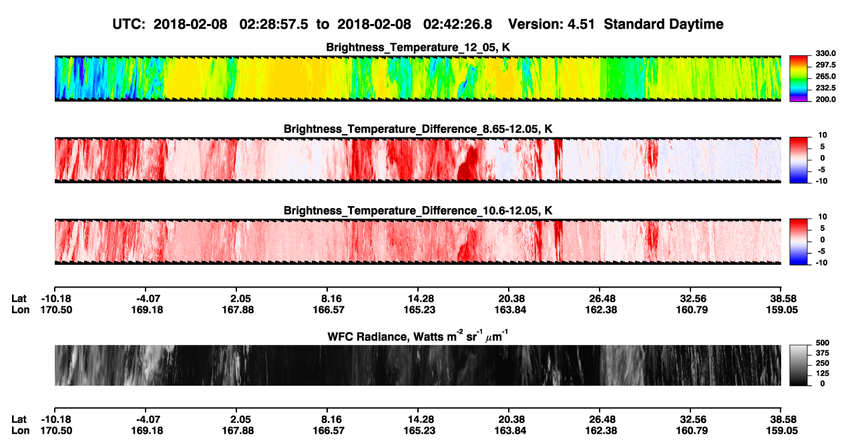Click the Brightness Temperature 12.05 image strip
This screenshot has width=868, height=445.
click(417, 78)
